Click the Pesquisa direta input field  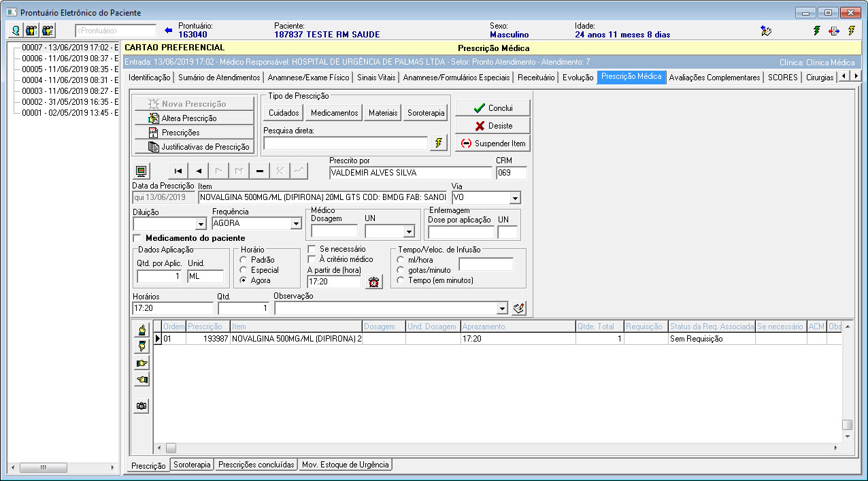pos(346,143)
